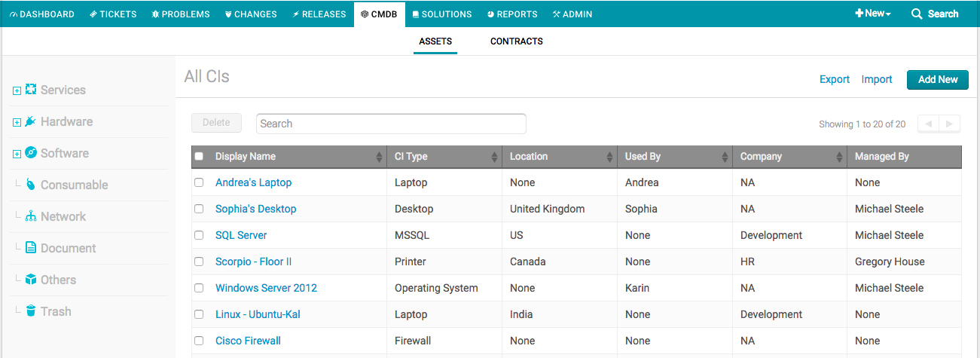Click the Software disc icon
The width and height of the screenshot is (980, 358).
[x=31, y=153]
